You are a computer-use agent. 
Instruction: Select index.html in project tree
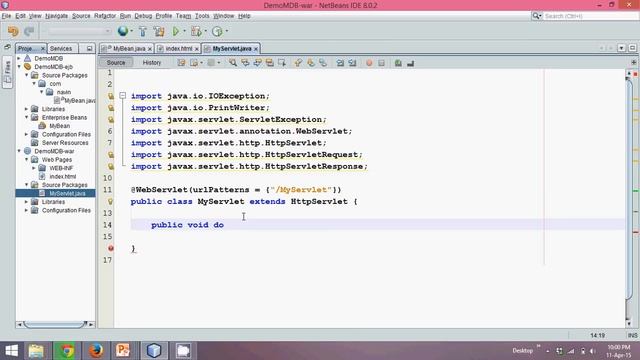(62, 176)
